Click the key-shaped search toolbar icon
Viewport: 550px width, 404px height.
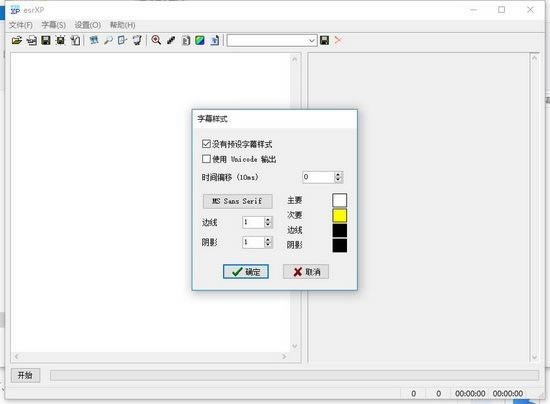point(108,40)
